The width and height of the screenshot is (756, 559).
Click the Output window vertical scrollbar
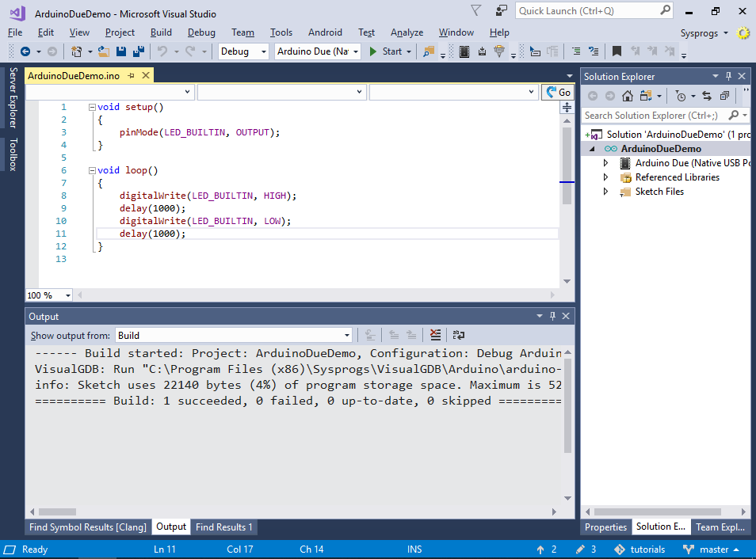(x=567, y=425)
